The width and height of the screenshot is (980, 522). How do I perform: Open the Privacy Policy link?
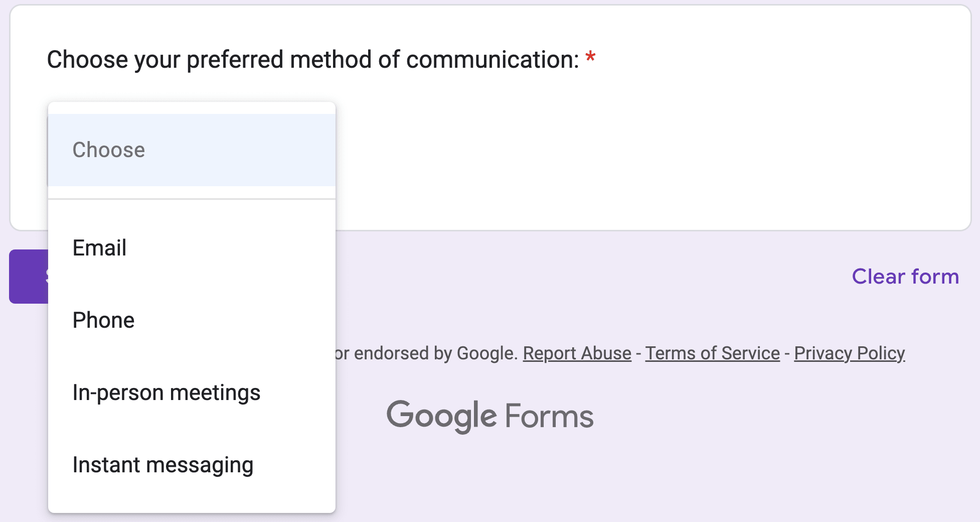pyautogui.click(x=849, y=353)
